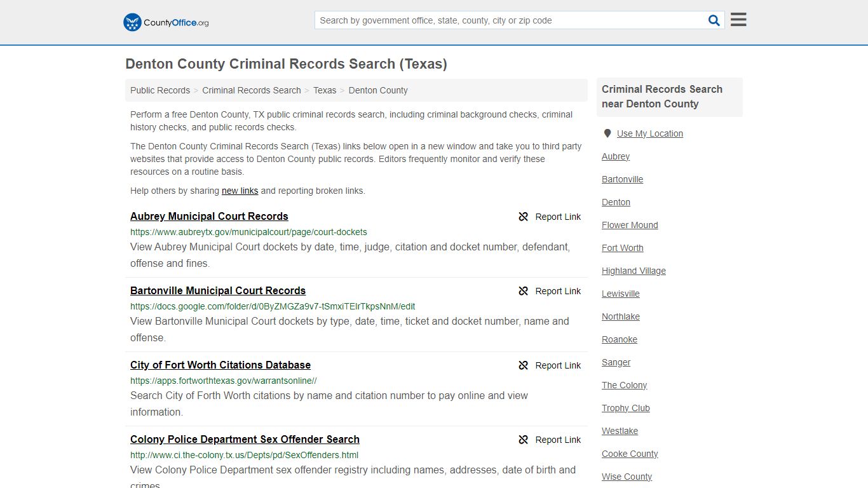This screenshot has height=488, width=868.
Task: Select Aubrey in nearby list
Action: (616, 156)
